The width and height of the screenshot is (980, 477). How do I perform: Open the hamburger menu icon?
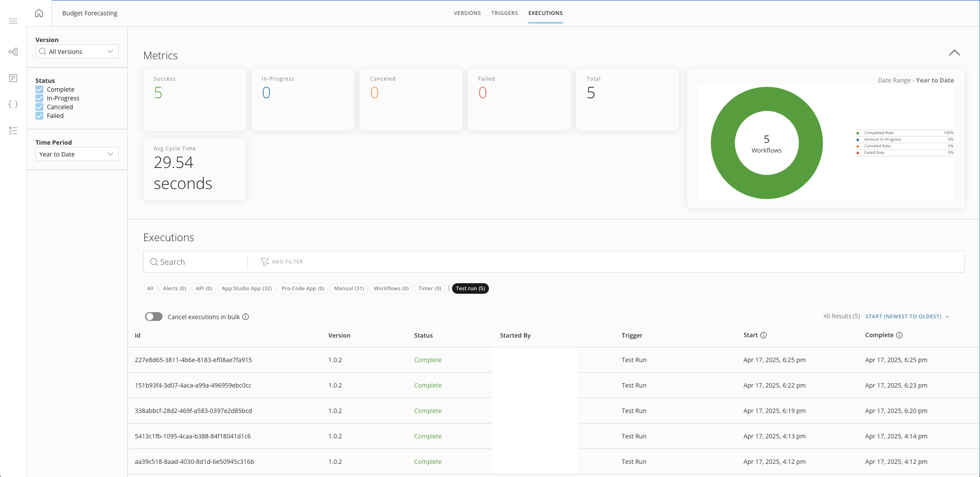click(x=13, y=21)
